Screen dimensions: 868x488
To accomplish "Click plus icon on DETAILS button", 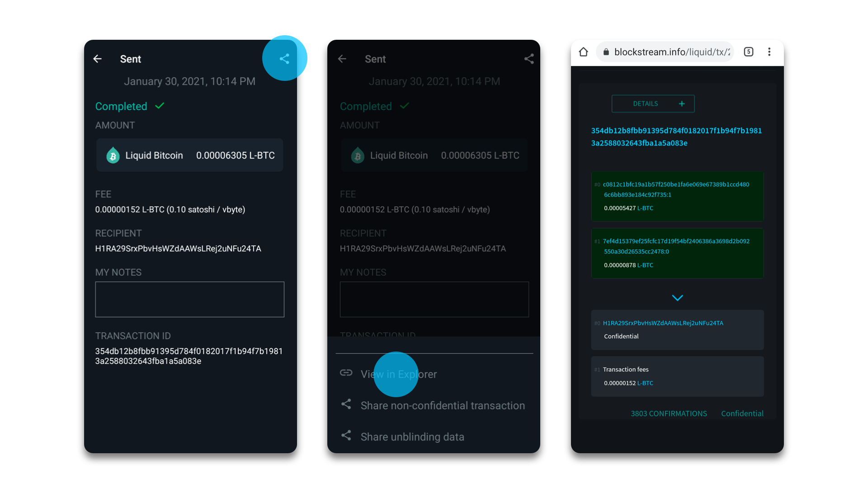I will click(x=682, y=104).
